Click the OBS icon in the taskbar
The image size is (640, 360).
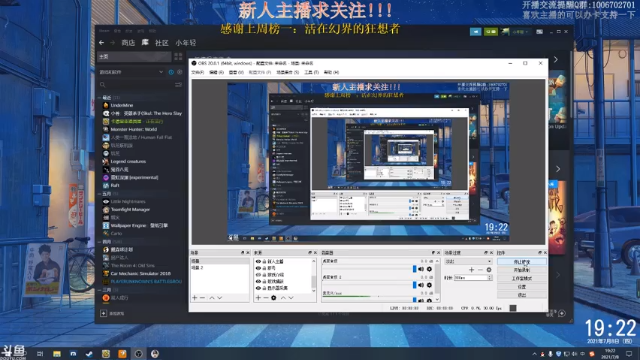(138, 354)
